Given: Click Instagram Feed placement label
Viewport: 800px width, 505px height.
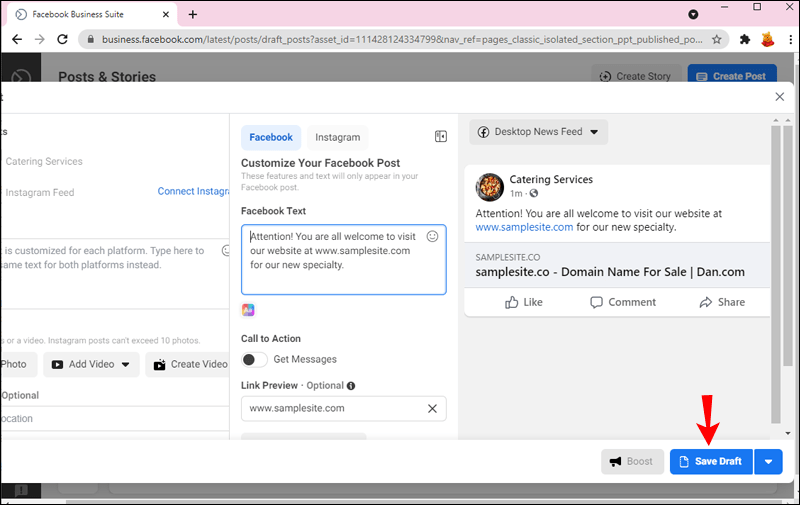Looking at the screenshot, I should point(40,192).
